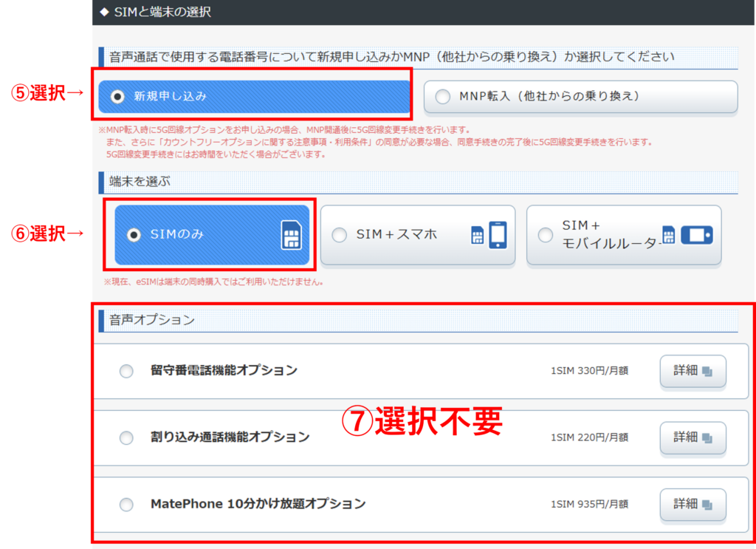
Task: Click the mobile router device icon
Action: (696, 235)
